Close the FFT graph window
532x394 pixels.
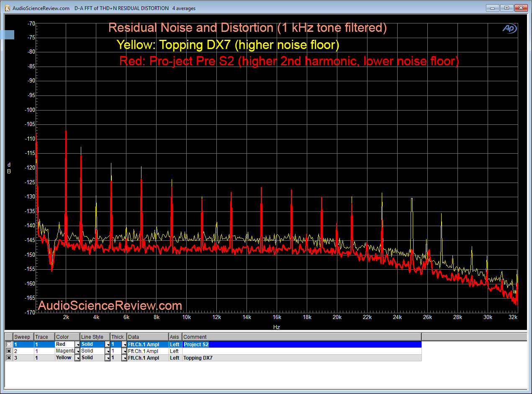tap(521, 8)
